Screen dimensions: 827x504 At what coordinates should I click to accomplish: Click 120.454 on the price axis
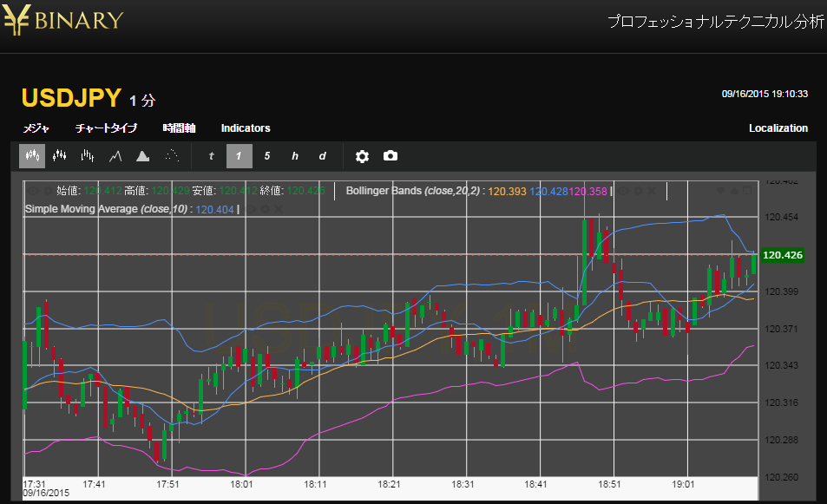(782, 217)
